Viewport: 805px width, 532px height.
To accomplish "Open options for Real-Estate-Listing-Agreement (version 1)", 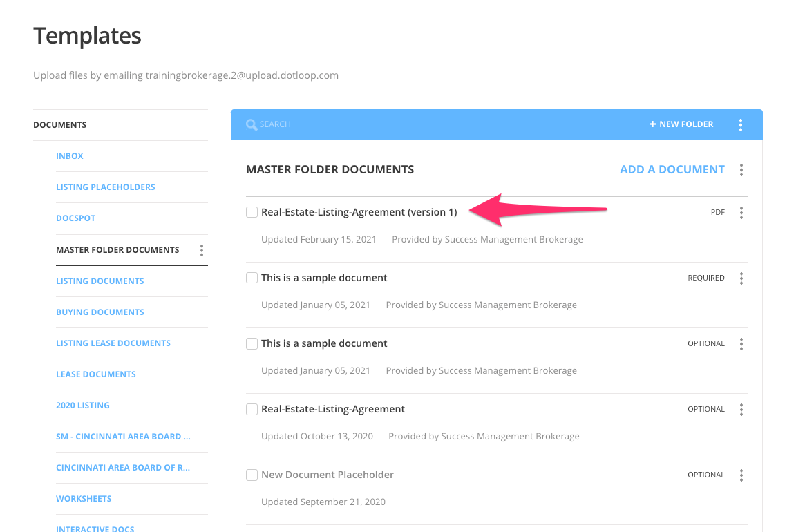I will pyautogui.click(x=741, y=212).
